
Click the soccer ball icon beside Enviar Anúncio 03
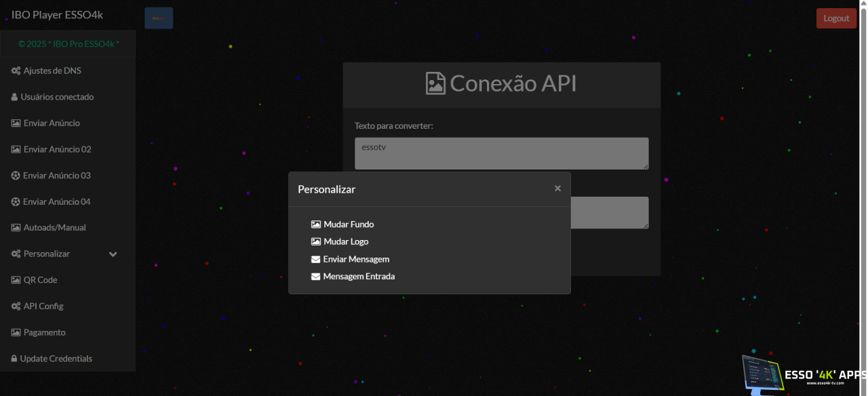click(x=16, y=176)
